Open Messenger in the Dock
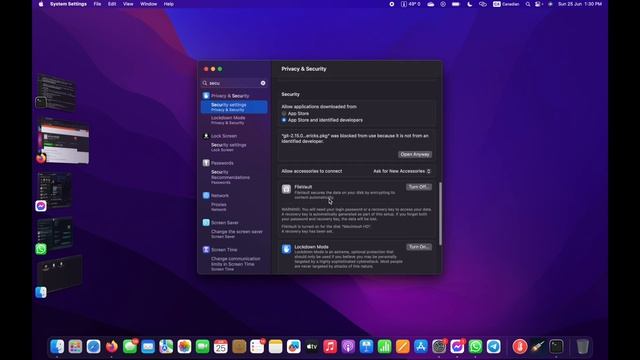The width and height of the screenshot is (640, 360). pos(457,347)
